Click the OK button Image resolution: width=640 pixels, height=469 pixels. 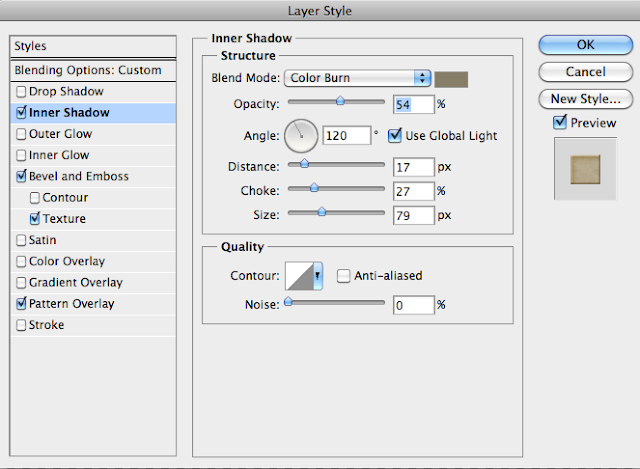point(585,45)
